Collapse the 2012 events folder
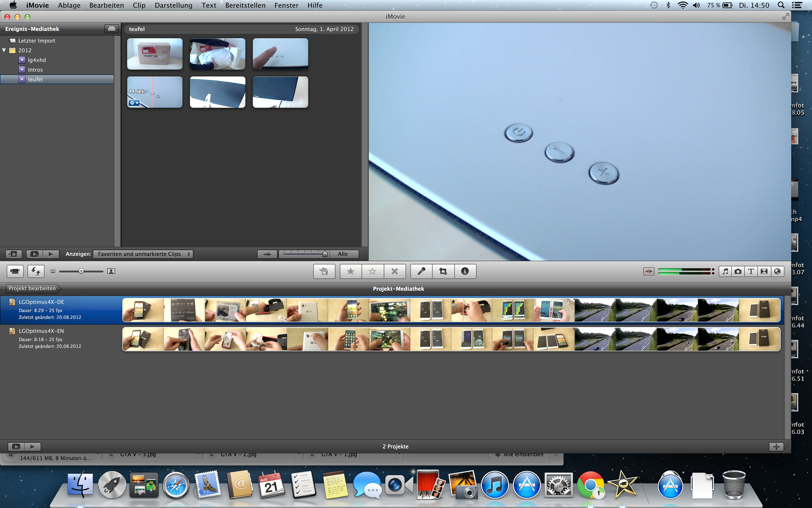Screen dimensions: 812x508 (4, 50)
